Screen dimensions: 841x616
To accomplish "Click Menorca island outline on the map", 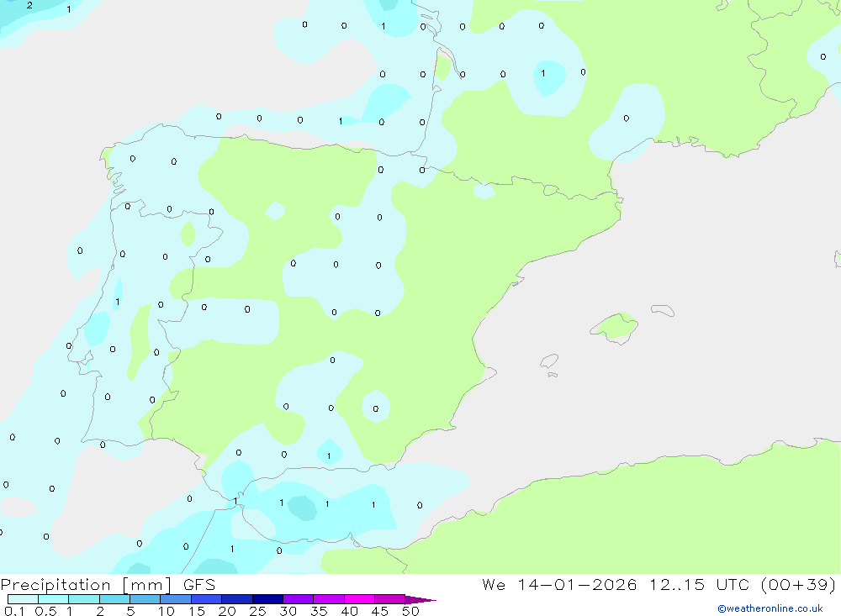I will 663,310.
